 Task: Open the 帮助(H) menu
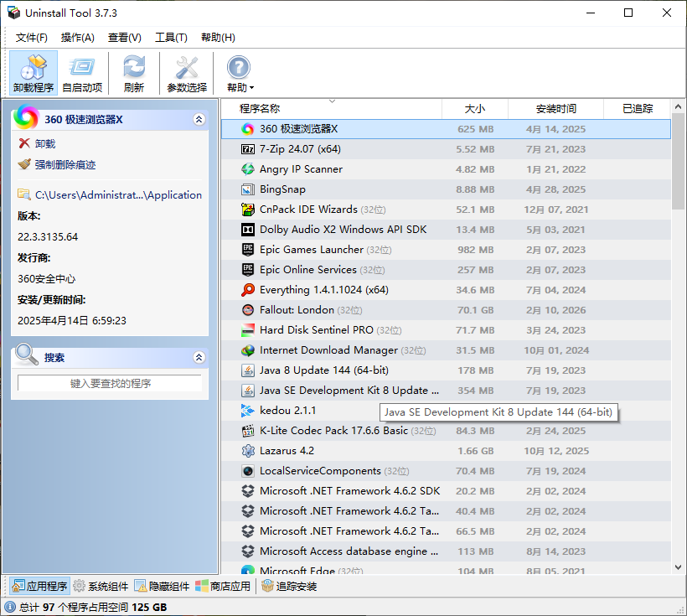tap(218, 38)
